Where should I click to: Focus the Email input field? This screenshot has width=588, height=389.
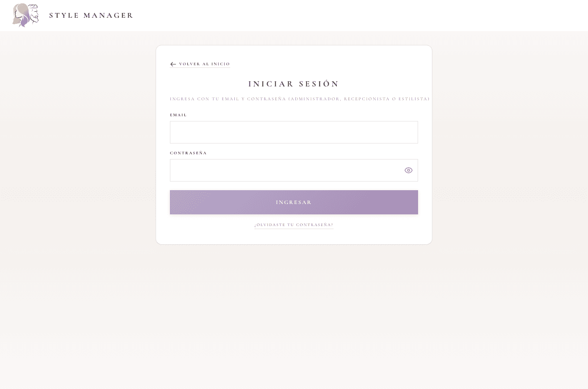(294, 132)
